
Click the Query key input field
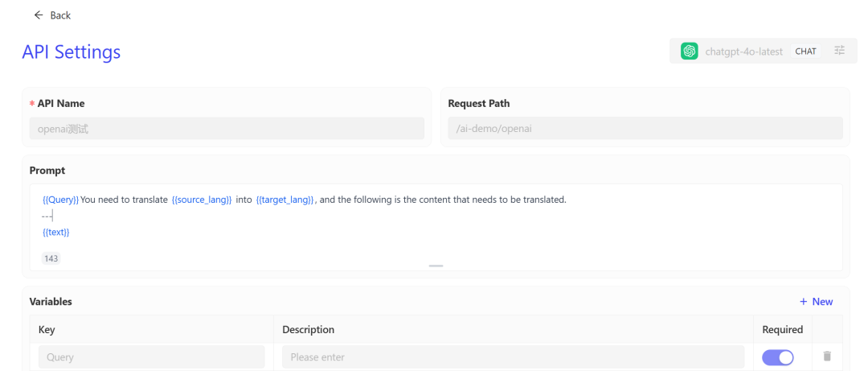(x=151, y=357)
